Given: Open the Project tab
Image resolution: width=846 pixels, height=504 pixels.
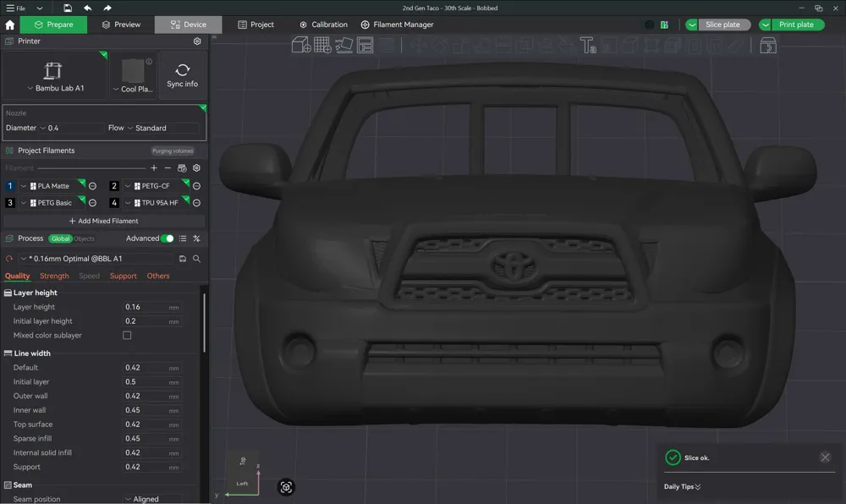Looking at the screenshot, I should click(255, 25).
